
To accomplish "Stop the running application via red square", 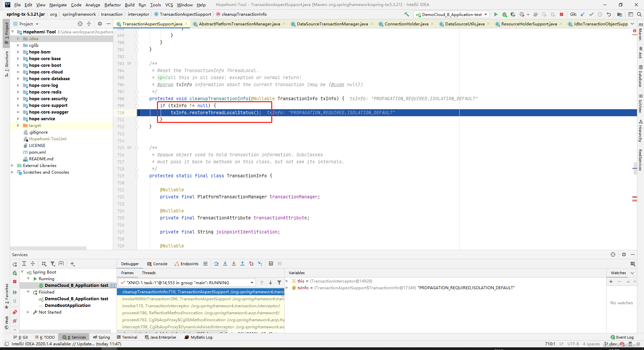I will pyautogui.click(x=561, y=14).
